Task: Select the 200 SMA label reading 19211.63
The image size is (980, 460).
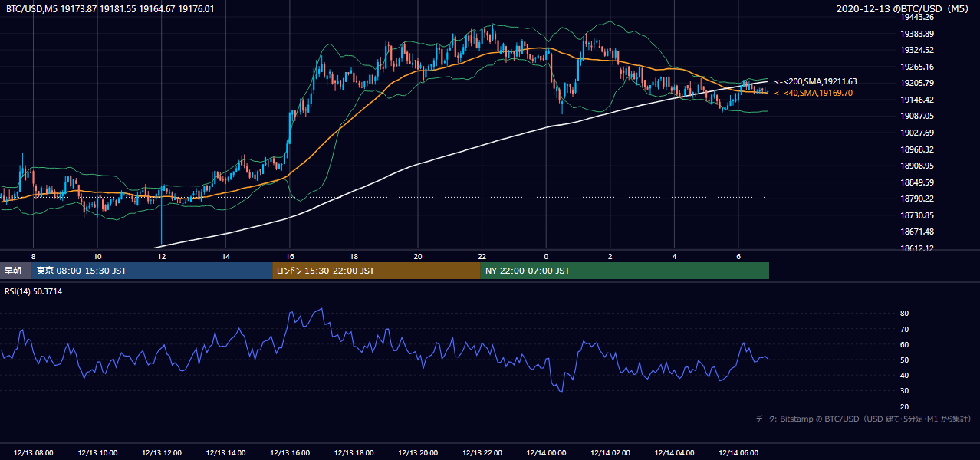Action: pyautogui.click(x=816, y=81)
